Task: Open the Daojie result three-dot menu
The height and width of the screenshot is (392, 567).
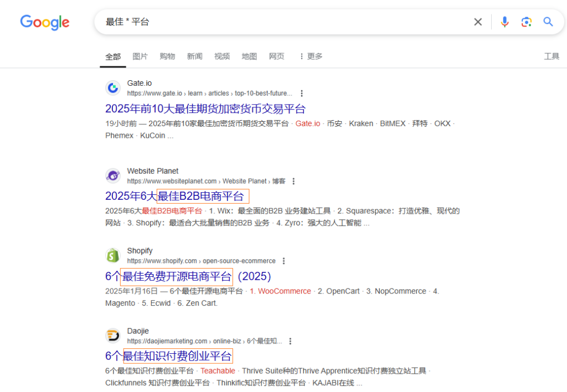Action: point(291,341)
